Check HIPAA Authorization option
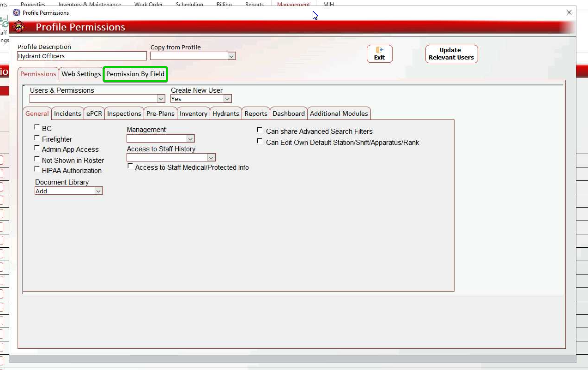This screenshot has width=588, height=370. pos(37,169)
